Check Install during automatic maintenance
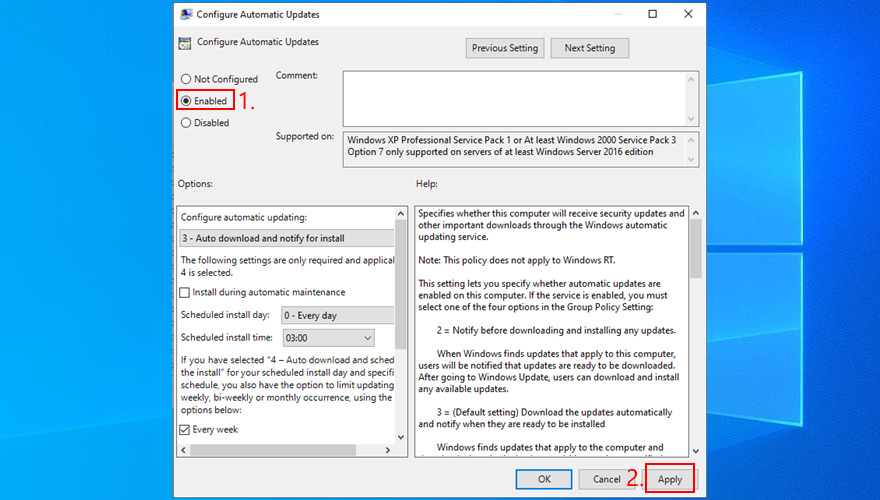Screen dimensions: 880x500 point(185,292)
